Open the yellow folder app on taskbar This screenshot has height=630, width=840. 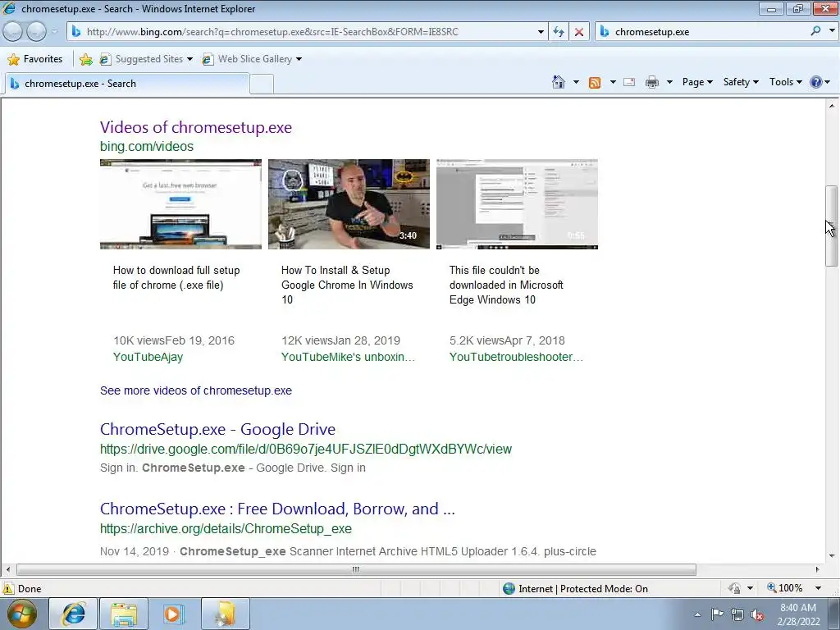(x=226, y=614)
